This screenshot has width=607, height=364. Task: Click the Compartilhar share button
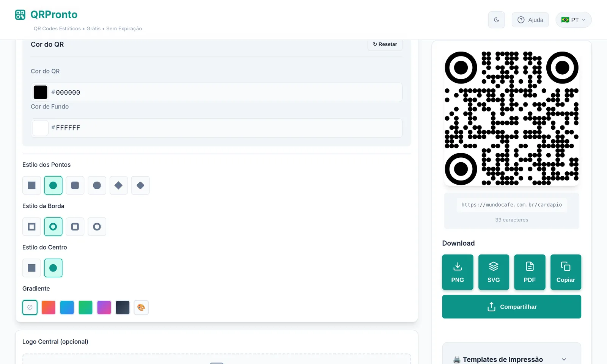(x=511, y=307)
